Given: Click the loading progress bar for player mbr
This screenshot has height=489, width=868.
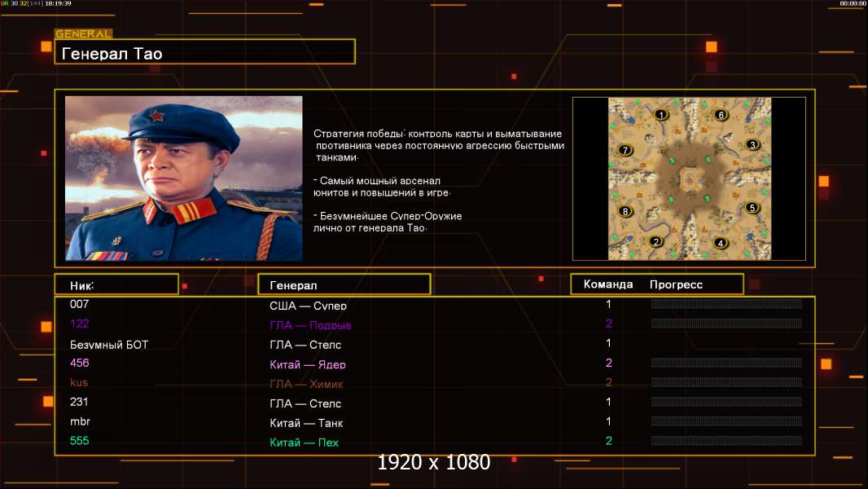Looking at the screenshot, I should pos(726,421).
